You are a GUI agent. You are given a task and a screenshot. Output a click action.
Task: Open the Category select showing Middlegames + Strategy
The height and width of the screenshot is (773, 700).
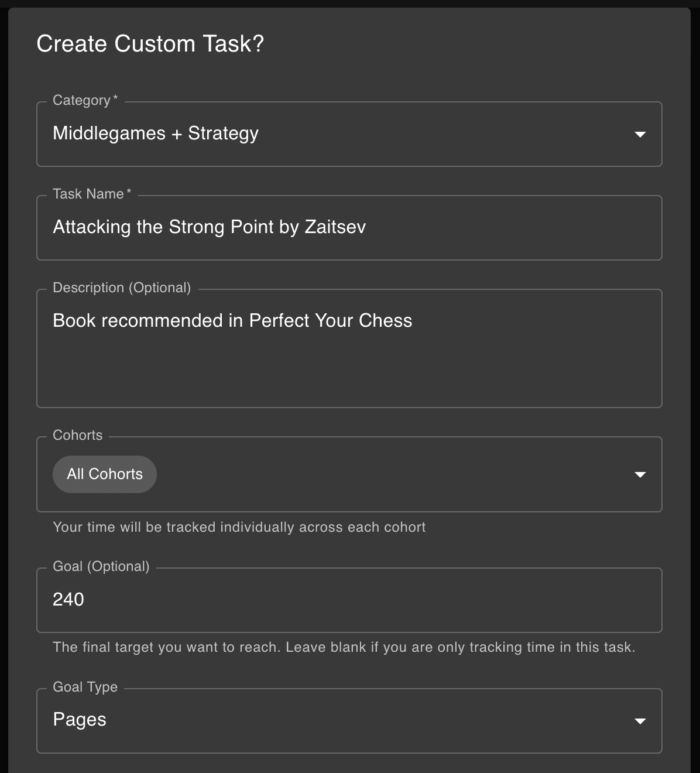coord(339,134)
